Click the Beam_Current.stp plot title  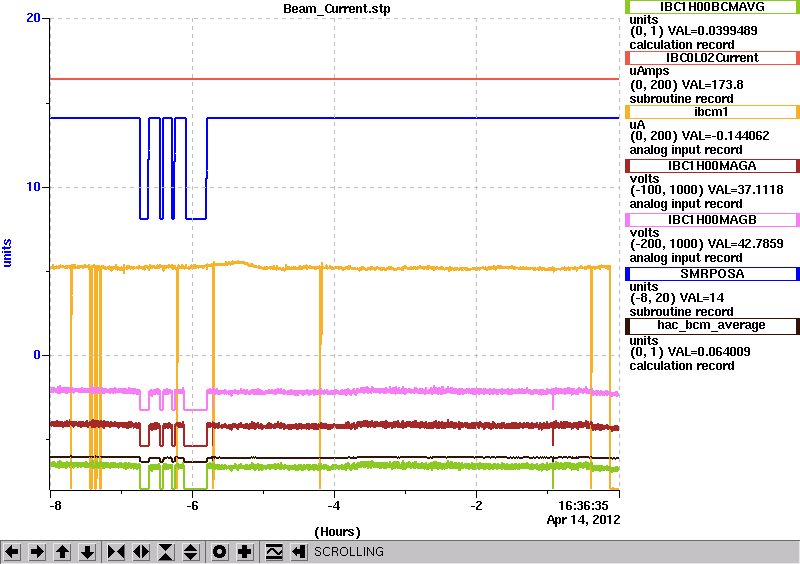(337, 9)
